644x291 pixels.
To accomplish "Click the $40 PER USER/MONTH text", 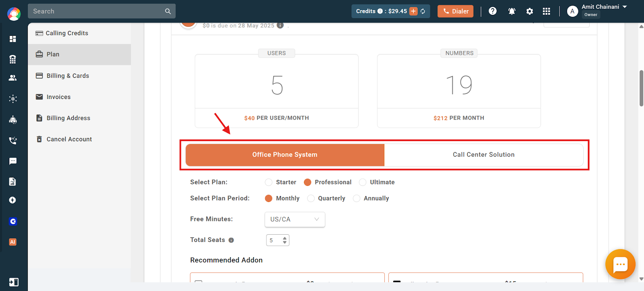I will [277, 118].
